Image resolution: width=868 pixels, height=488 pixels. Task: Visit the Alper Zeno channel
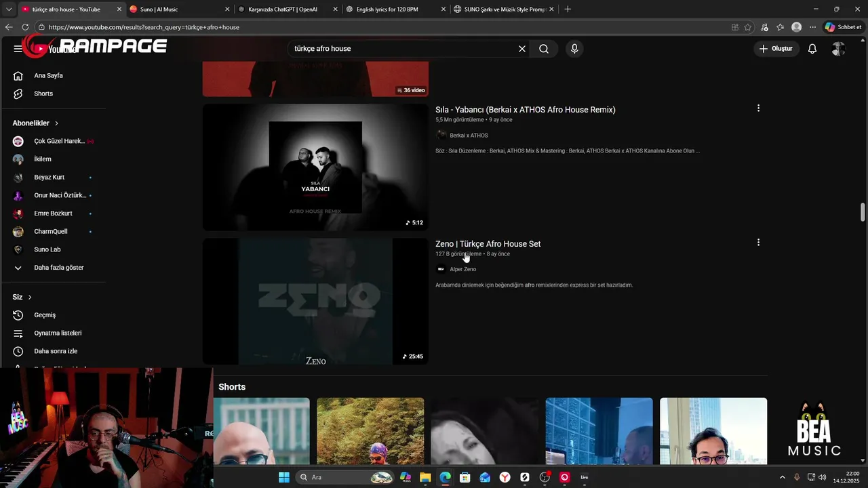point(463,269)
